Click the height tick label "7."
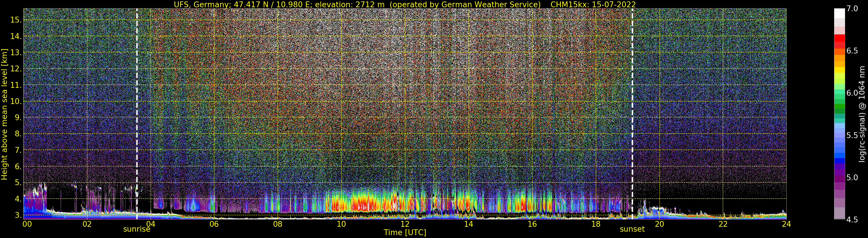 18,150
